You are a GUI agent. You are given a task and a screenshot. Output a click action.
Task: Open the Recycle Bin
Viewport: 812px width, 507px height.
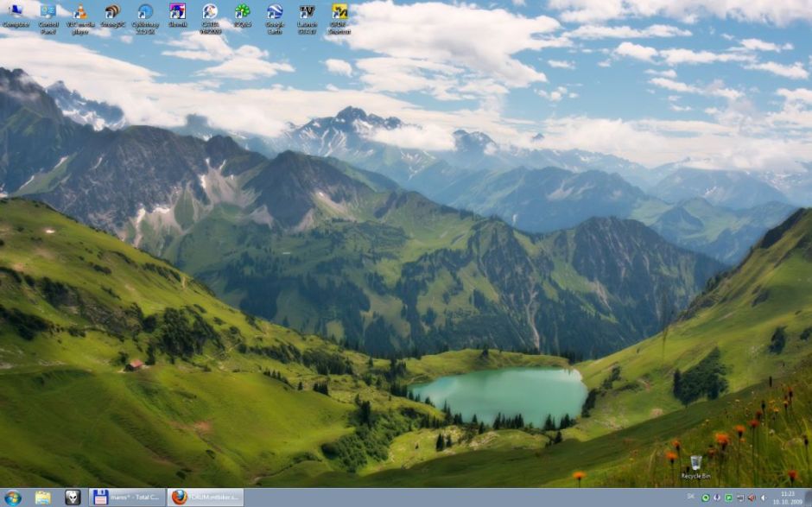[x=695, y=466]
